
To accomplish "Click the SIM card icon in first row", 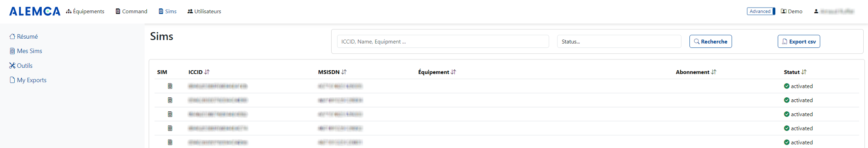I will (x=170, y=86).
